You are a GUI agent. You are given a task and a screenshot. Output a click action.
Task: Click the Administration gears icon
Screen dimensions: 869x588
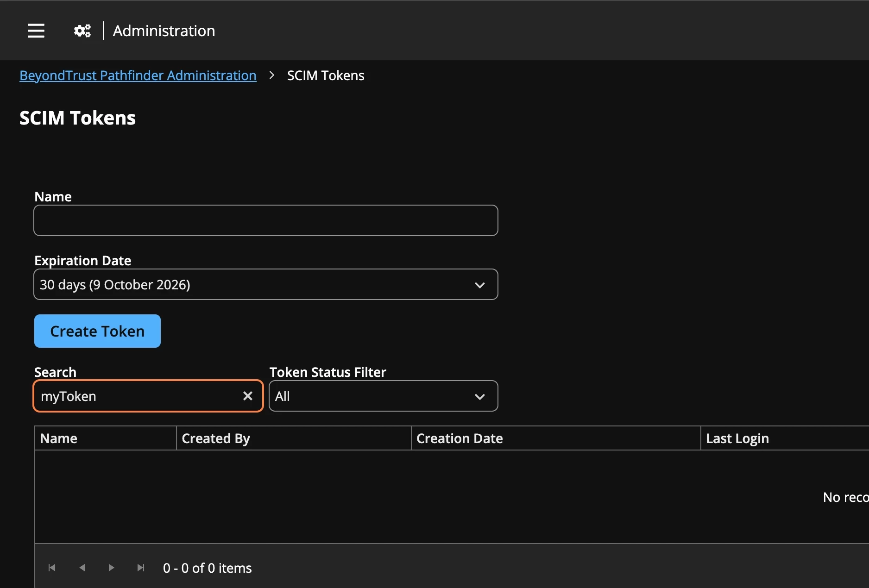point(82,31)
